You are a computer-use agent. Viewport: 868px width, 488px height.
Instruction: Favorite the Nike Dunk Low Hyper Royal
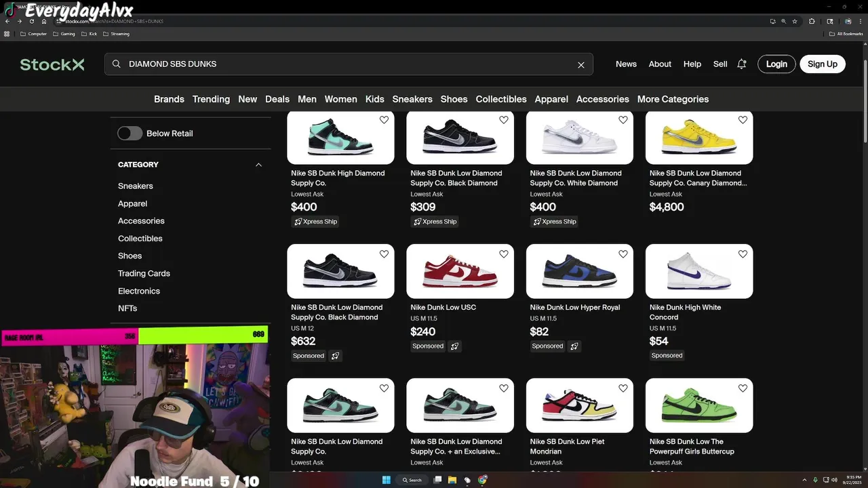point(623,254)
